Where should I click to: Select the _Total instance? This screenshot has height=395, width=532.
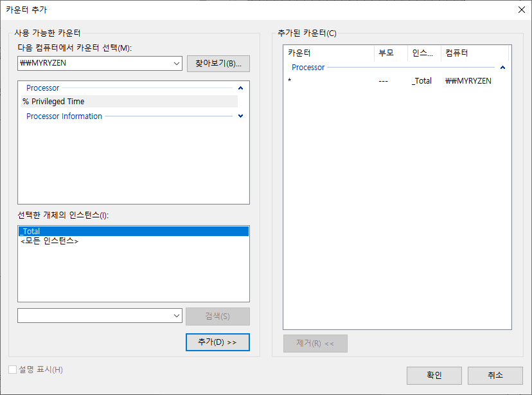[x=134, y=232]
